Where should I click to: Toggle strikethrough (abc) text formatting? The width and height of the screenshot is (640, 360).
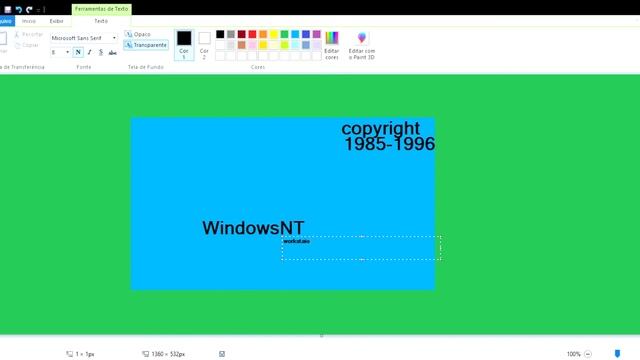point(113,52)
